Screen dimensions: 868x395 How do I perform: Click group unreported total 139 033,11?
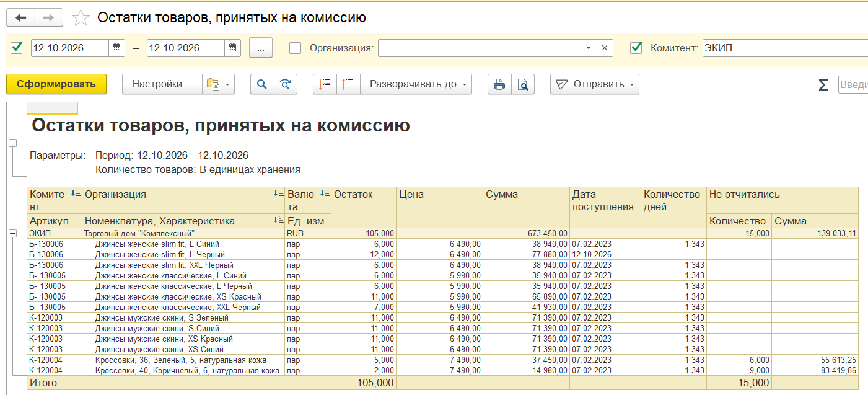815,233
